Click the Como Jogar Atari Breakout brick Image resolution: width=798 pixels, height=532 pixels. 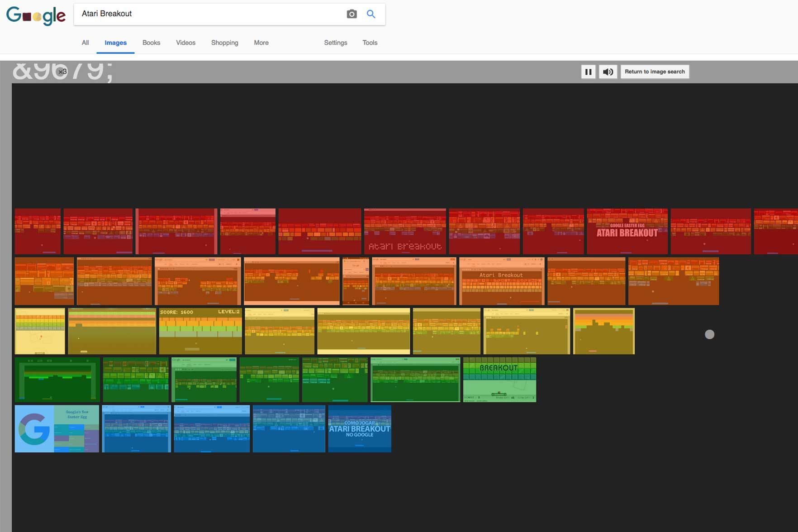pyautogui.click(x=360, y=429)
